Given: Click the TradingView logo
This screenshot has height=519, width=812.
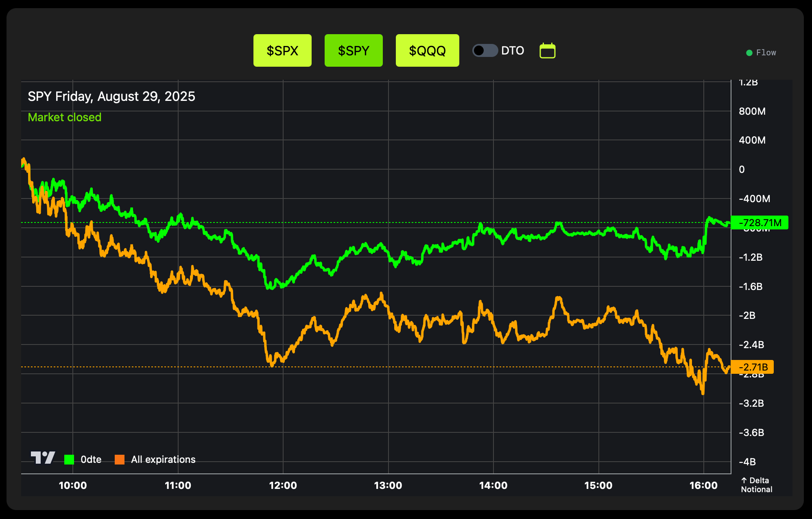Looking at the screenshot, I should (x=43, y=458).
